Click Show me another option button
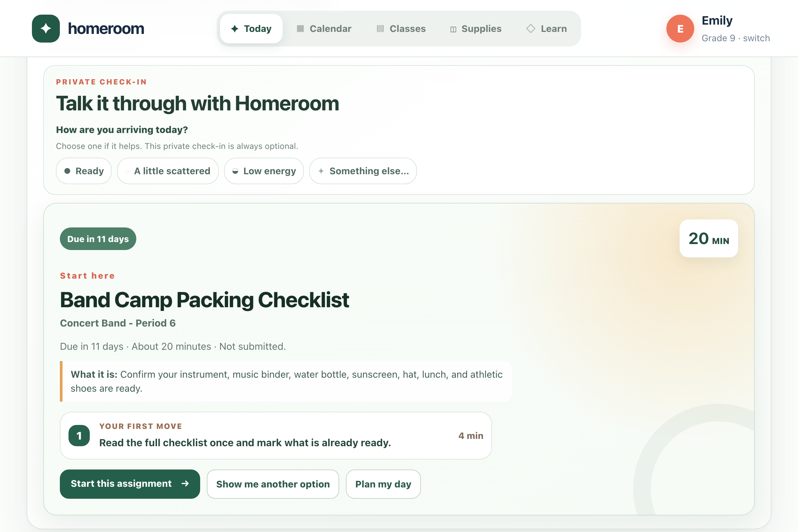The image size is (798, 532). click(273, 484)
